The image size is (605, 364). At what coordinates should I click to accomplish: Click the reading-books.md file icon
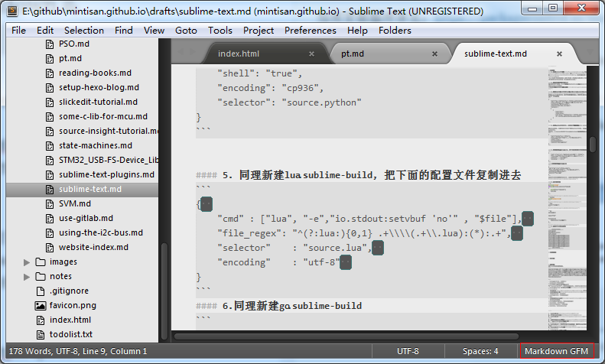(x=50, y=73)
